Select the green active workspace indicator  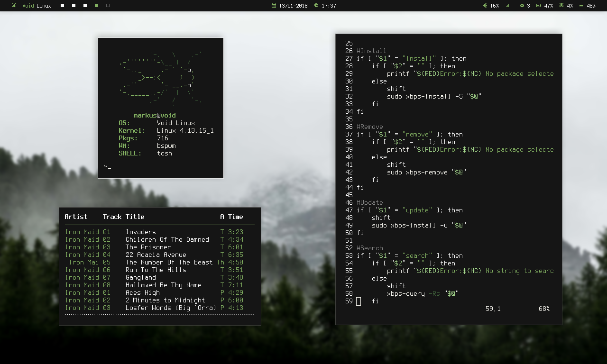pos(97,6)
